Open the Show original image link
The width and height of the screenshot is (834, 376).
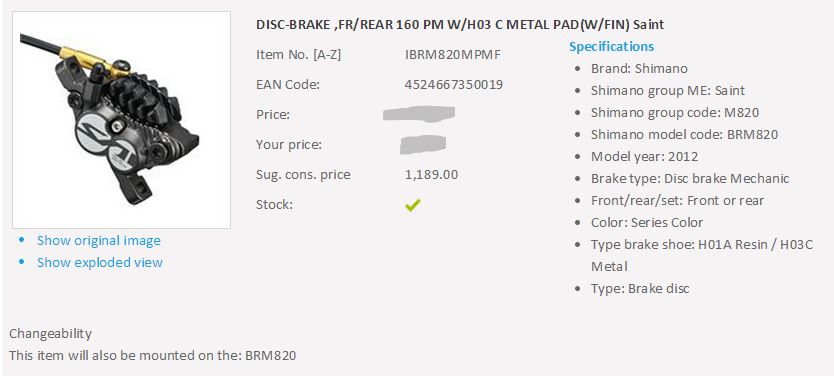98,240
